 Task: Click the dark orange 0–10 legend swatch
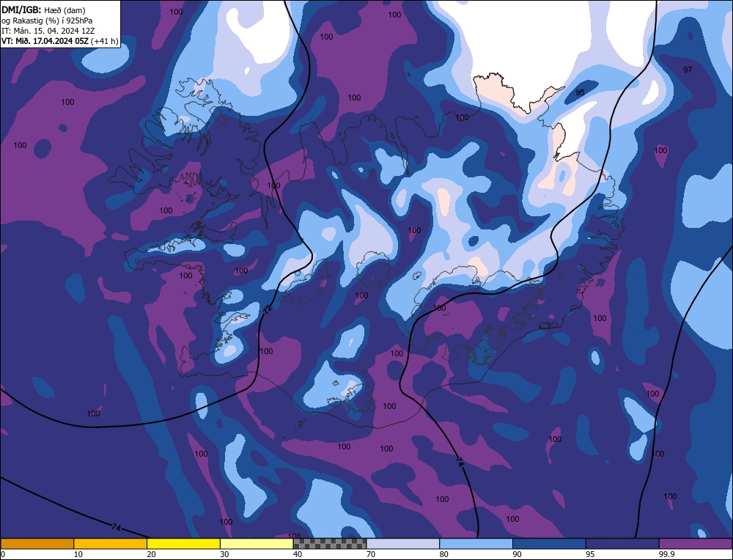pos(37,544)
